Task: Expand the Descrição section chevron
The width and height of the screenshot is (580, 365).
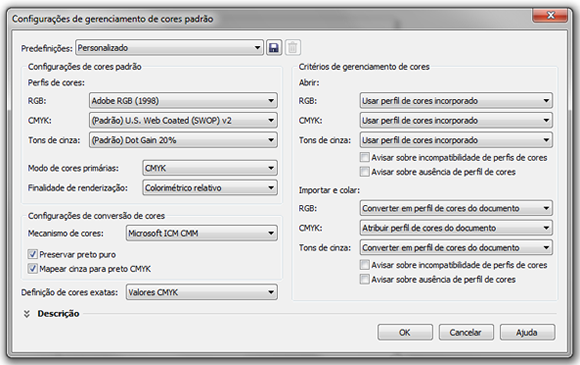Action: 27,314
